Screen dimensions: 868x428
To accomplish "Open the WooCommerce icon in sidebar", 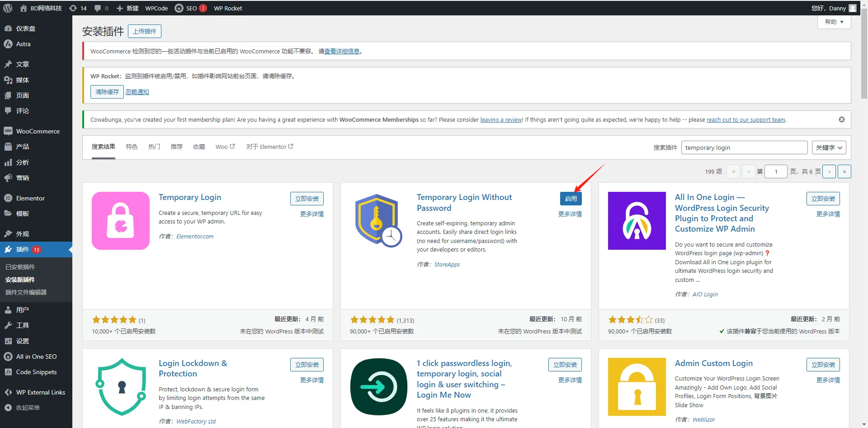I will [x=8, y=131].
